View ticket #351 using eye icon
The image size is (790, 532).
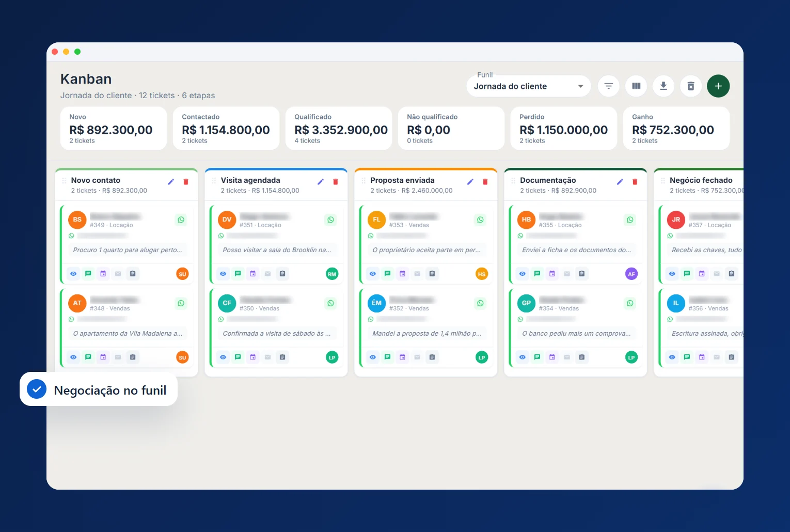[x=223, y=274]
